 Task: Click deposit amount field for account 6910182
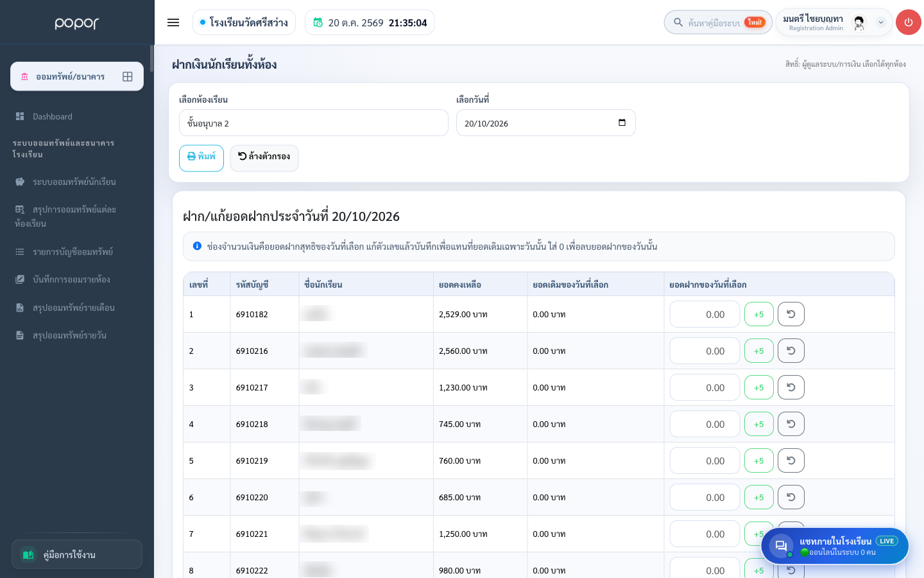pos(705,314)
